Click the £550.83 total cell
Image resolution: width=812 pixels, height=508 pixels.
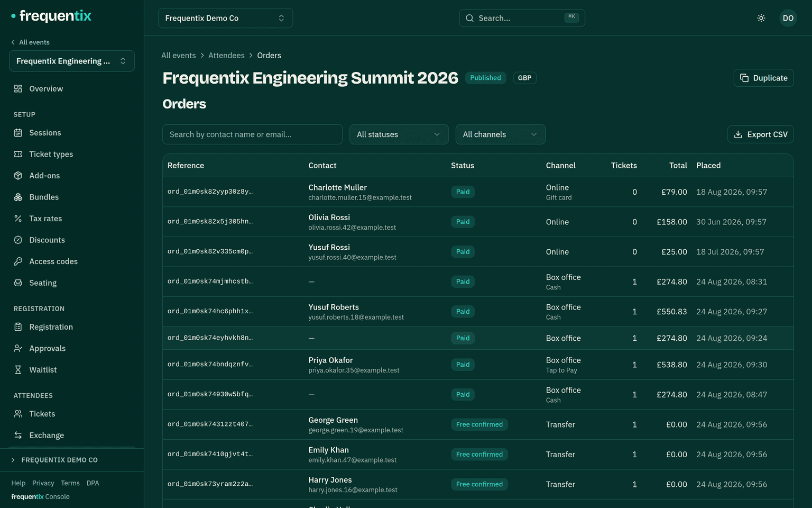pyautogui.click(x=672, y=312)
